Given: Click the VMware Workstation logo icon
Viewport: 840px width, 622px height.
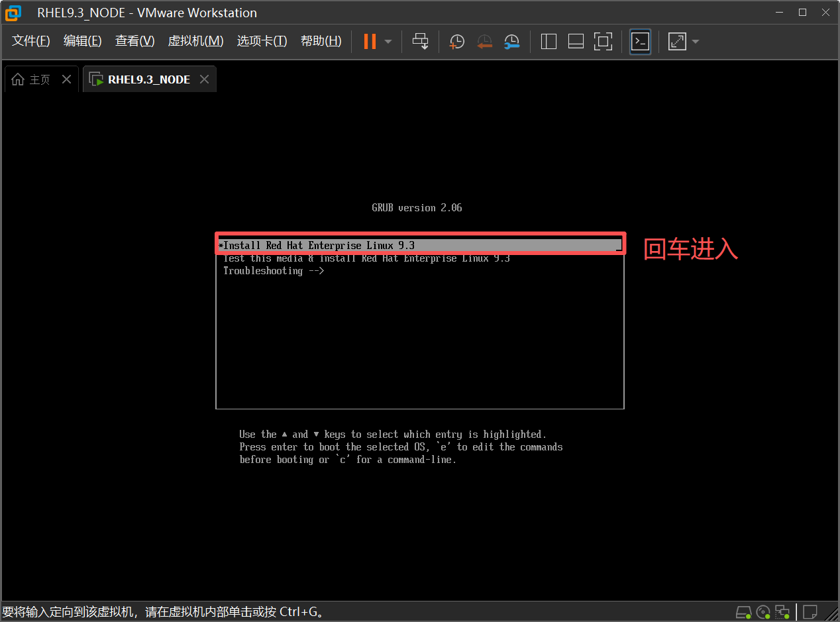Looking at the screenshot, I should [13, 12].
